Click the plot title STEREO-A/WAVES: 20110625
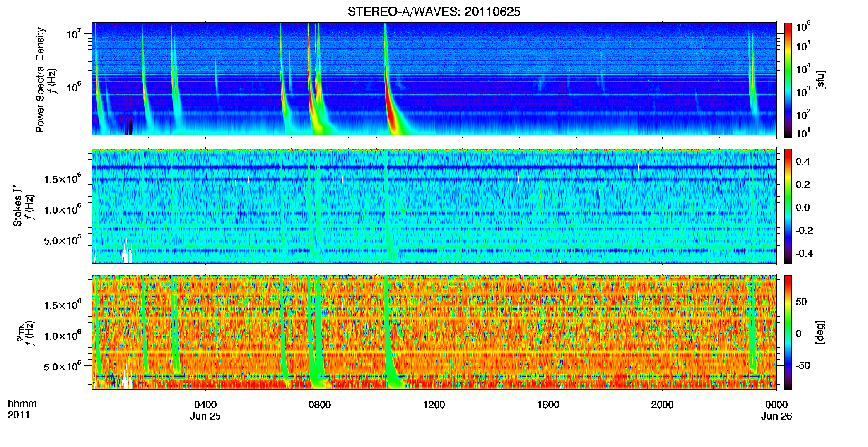The width and height of the screenshot is (868, 447). pos(434,12)
